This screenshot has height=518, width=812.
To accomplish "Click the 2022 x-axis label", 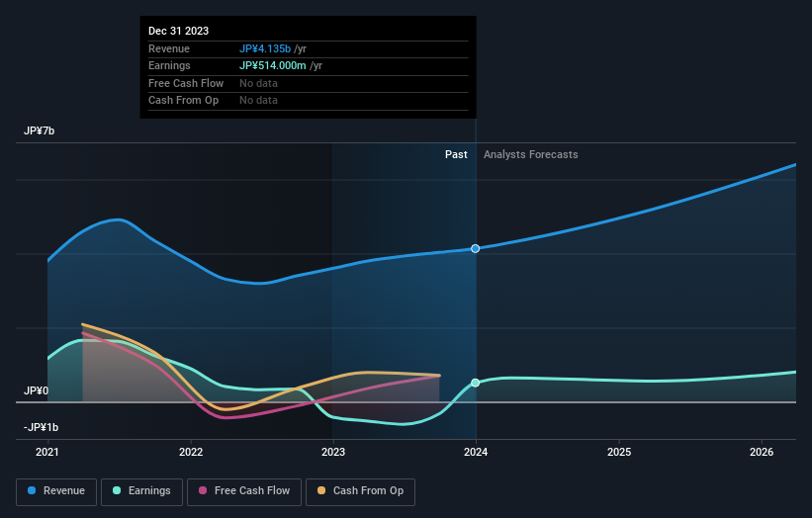I will [x=191, y=452].
